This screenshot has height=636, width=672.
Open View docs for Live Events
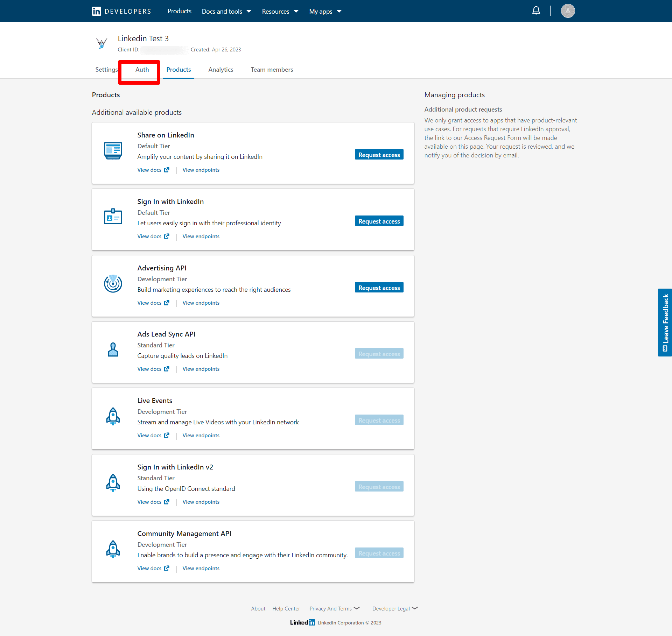pyautogui.click(x=153, y=435)
